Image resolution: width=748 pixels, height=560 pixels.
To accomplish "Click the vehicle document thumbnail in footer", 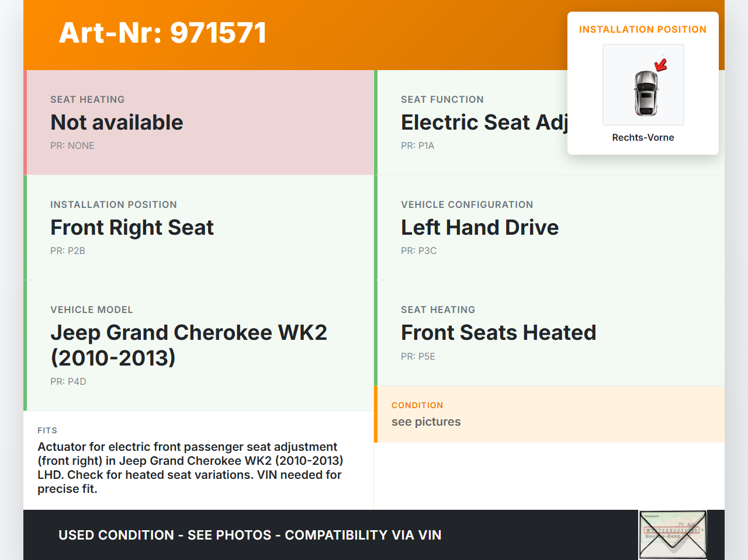I will pos(673,535).
